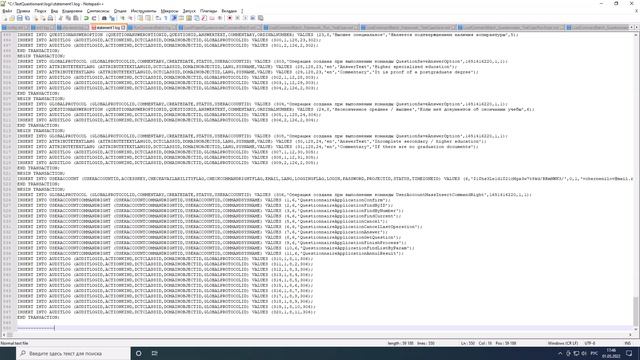Open the user-defined language icon
Image resolution: width=640 pixels, height=360 pixels.
tap(181, 18)
